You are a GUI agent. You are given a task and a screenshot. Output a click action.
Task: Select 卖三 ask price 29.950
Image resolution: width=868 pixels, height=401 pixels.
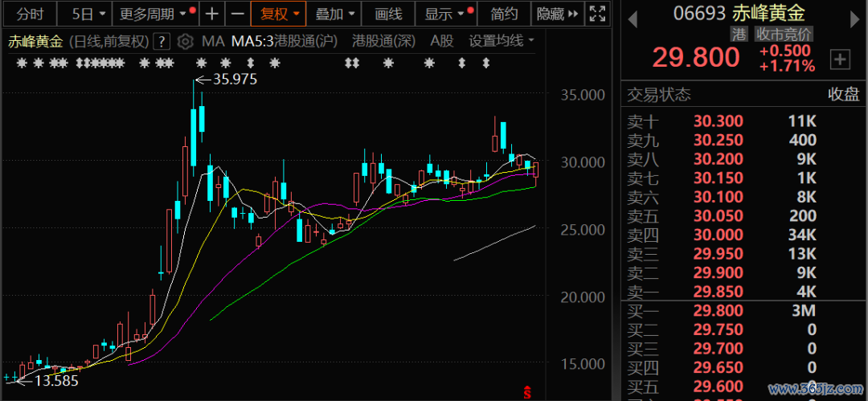[x=718, y=254]
